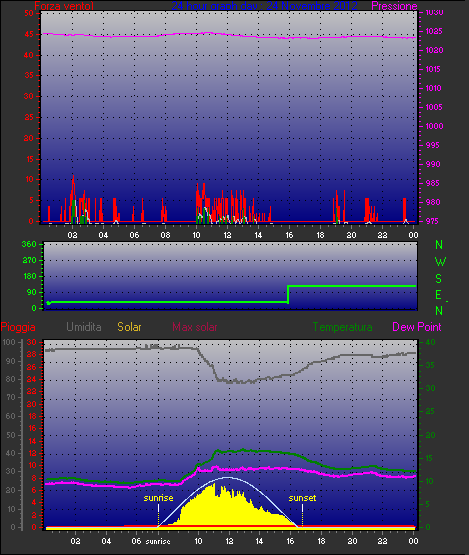Click the Pressione axis title
The height and width of the screenshot is (555, 469).
pos(394,6)
